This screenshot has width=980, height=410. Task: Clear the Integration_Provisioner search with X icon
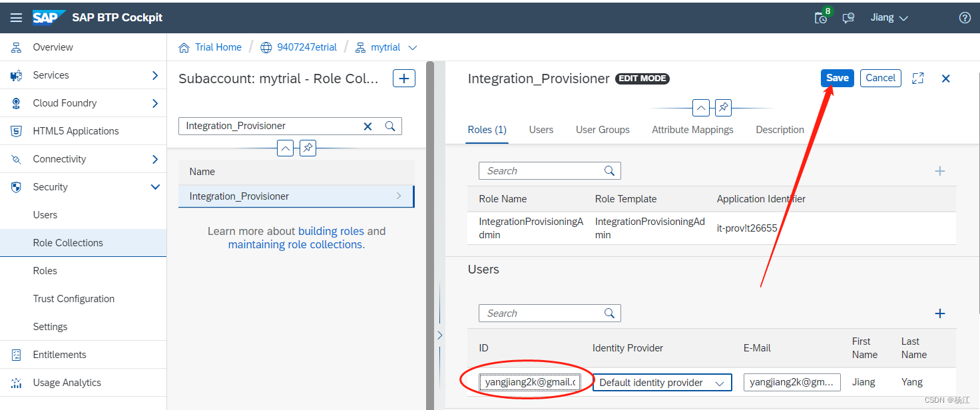[x=367, y=126]
